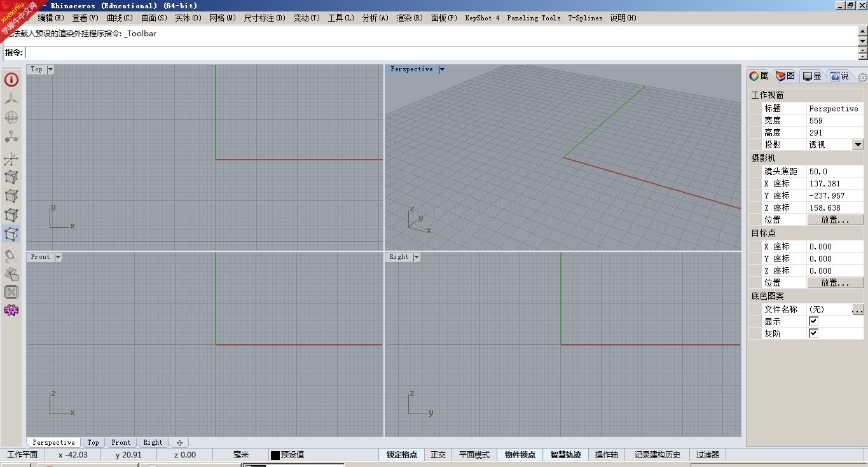Open the panel options gear icon
This screenshot has height=467, width=868.
[x=862, y=78]
